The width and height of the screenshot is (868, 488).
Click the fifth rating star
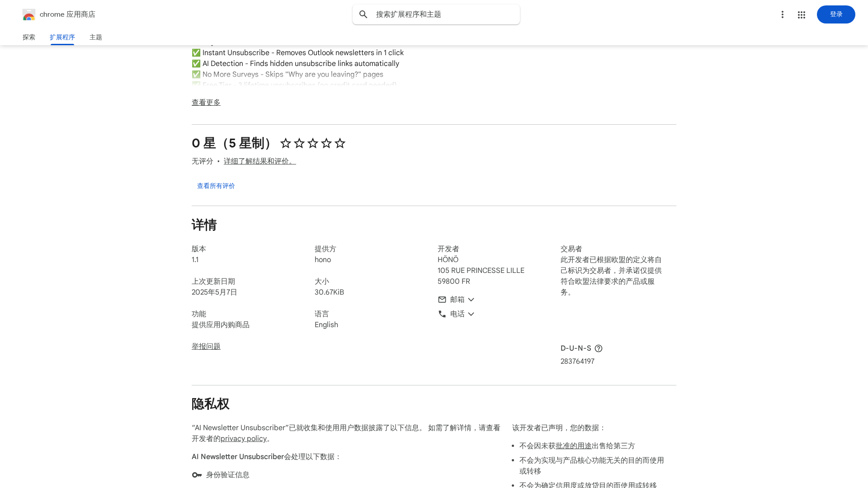(x=340, y=143)
